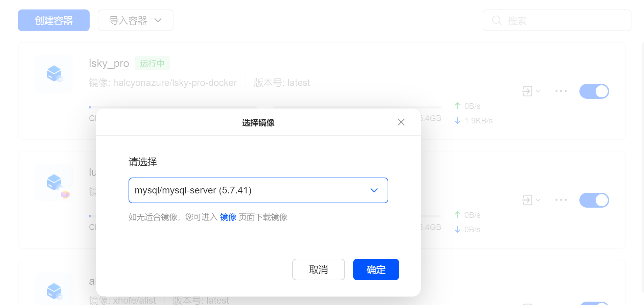The image size is (644, 305).
Task: Open the 镜像 page link
Action: 228,217
